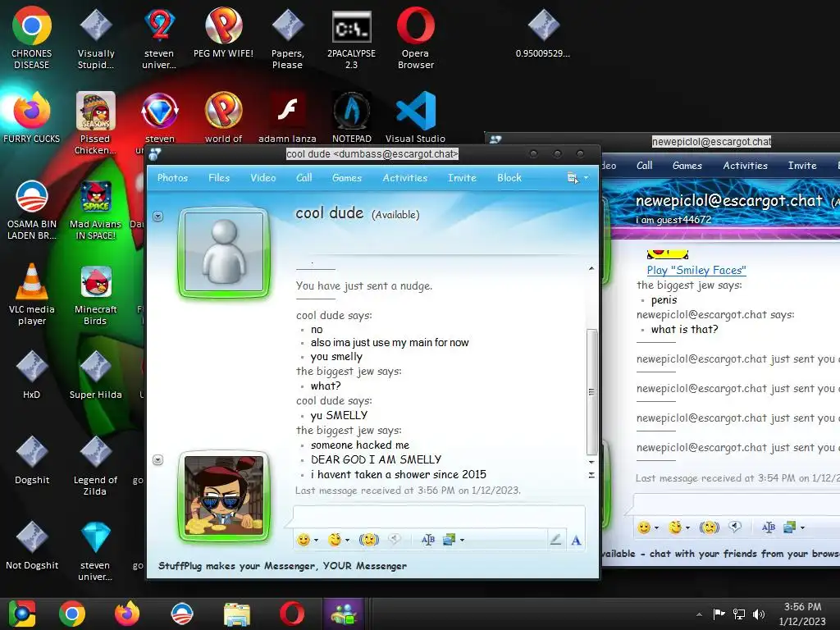The height and width of the screenshot is (630, 840).
Task: Click Activities in the newepiclol chat window
Action: click(x=745, y=166)
